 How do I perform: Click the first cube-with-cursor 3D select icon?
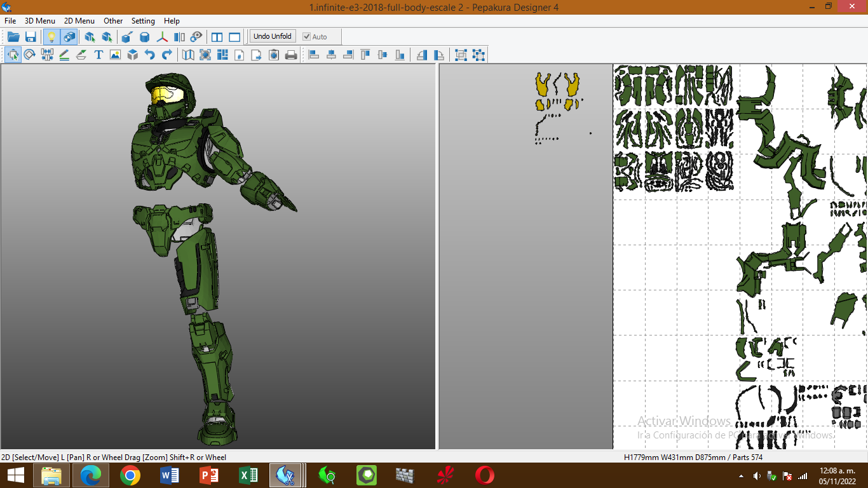90,37
